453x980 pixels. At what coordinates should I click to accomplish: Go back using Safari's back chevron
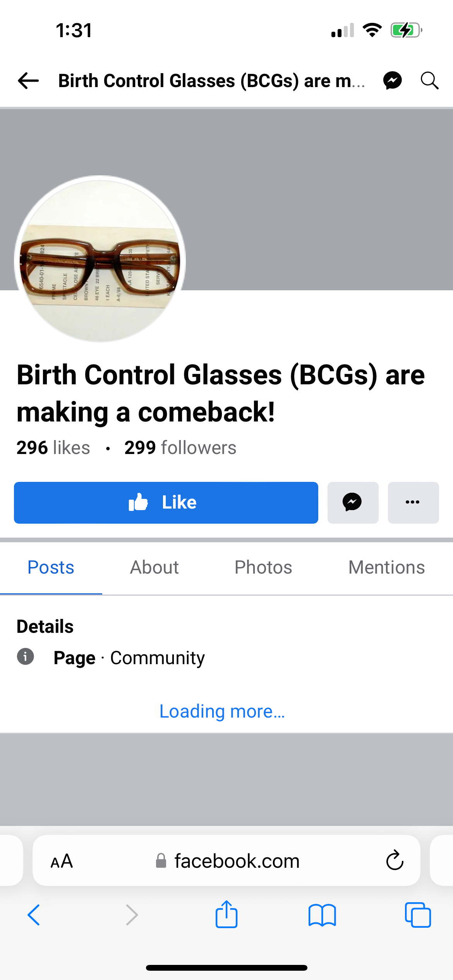point(34,915)
